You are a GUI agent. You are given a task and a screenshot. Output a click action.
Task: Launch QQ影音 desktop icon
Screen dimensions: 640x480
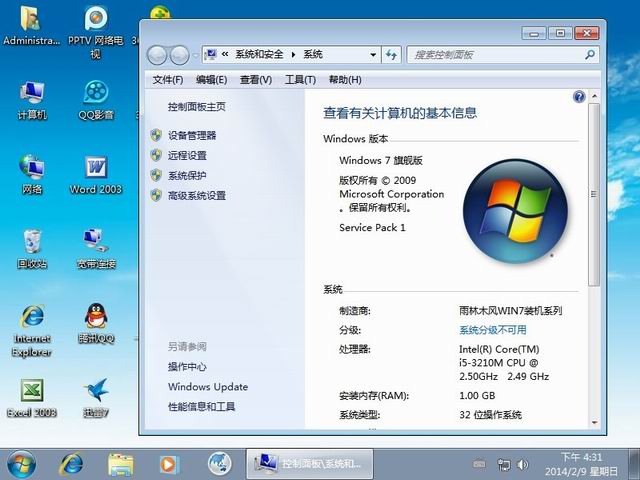pos(96,100)
